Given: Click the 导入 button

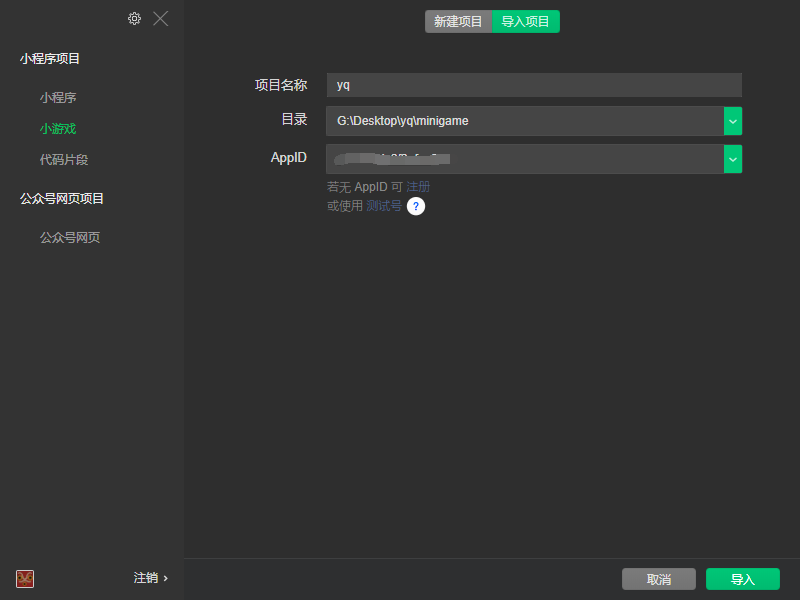Looking at the screenshot, I should [743, 579].
